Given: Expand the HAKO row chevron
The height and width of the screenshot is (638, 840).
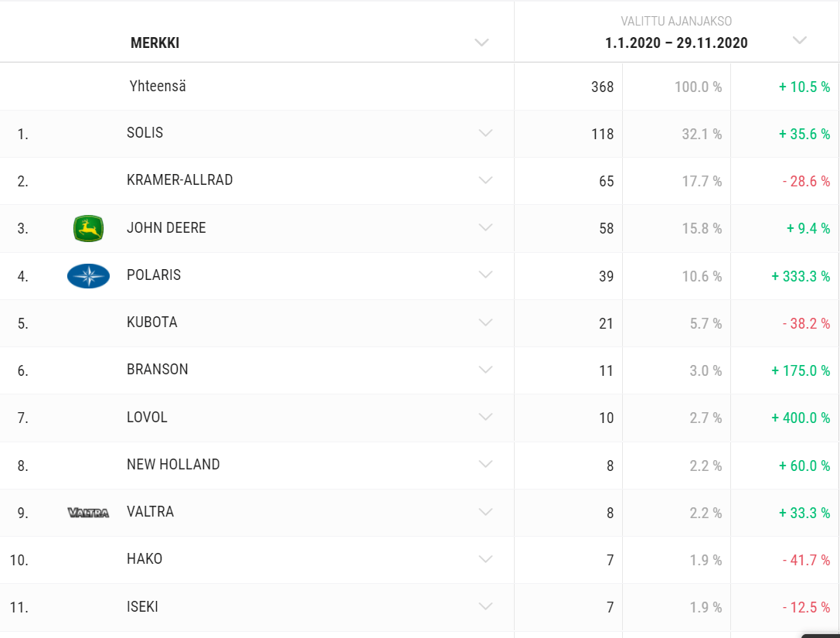Looking at the screenshot, I should (x=485, y=559).
